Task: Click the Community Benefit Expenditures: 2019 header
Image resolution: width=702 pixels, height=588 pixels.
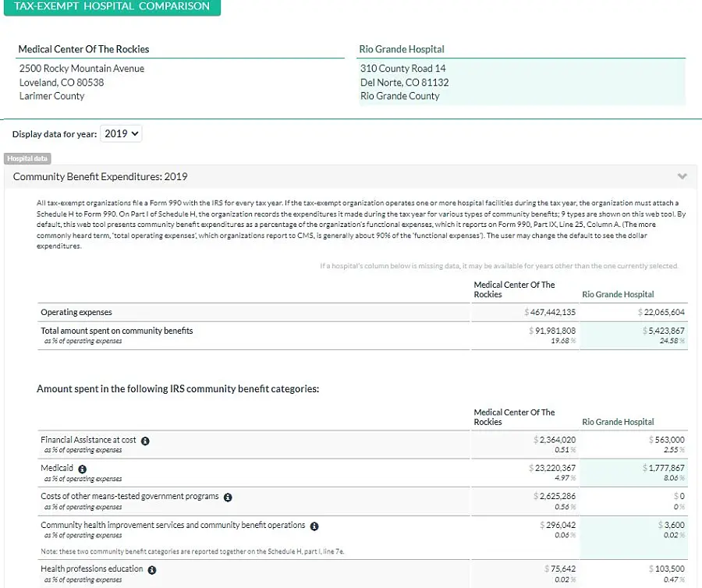Action: (x=101, y=177)
